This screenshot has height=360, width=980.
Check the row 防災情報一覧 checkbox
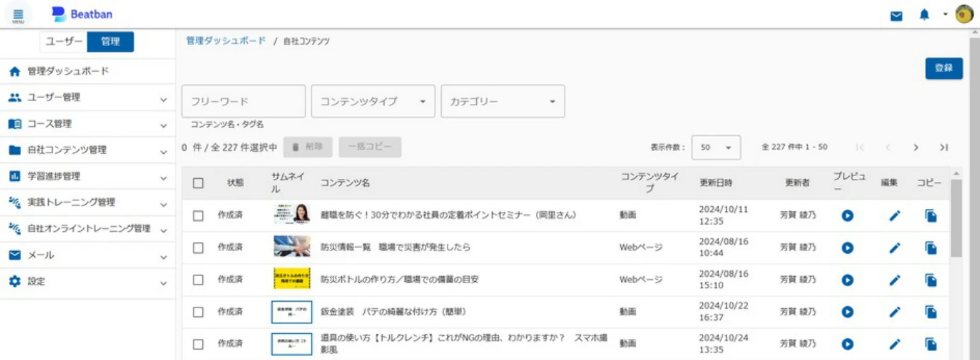point(198,248)
